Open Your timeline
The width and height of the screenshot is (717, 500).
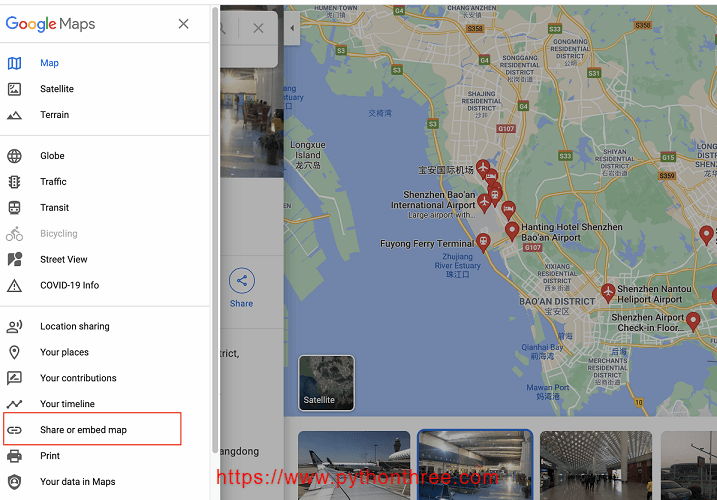click(105, 404)
